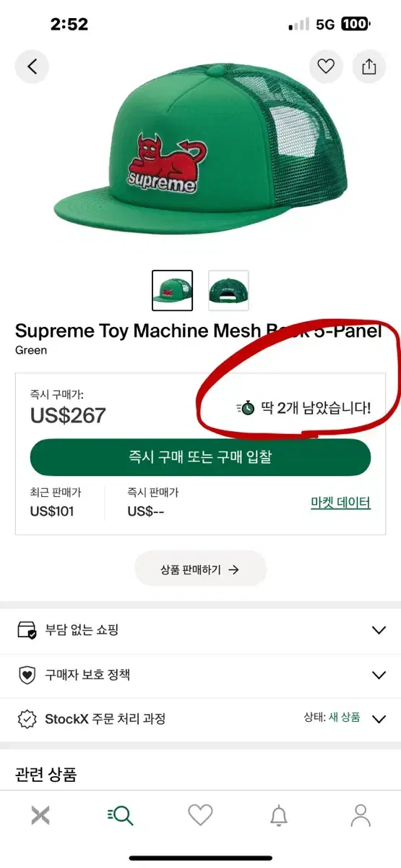Add hat to favorites with heart icon
Screen dimensions: 401x868
coord(327,67)
